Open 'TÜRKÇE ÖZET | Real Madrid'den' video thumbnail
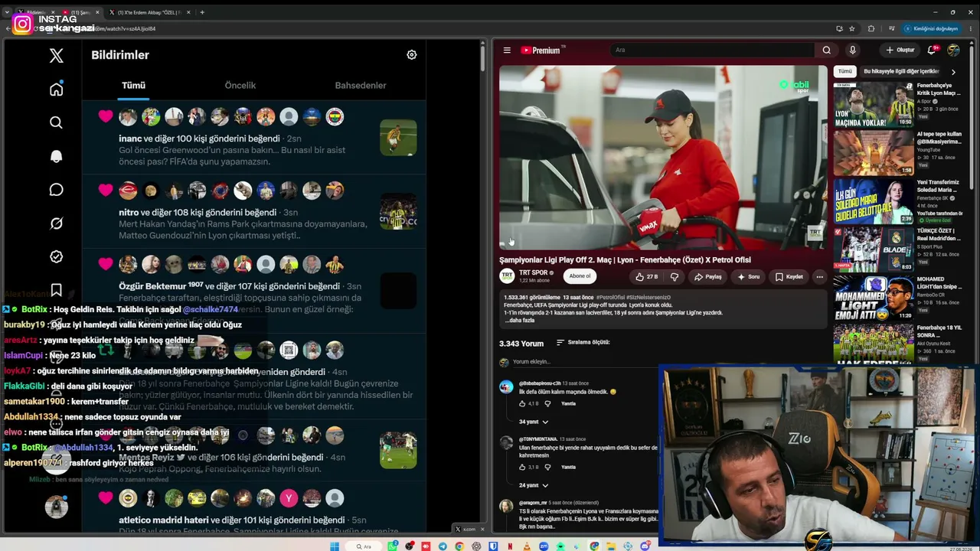The width and height of the screenshot is (980, 551). tap(874, 249)
